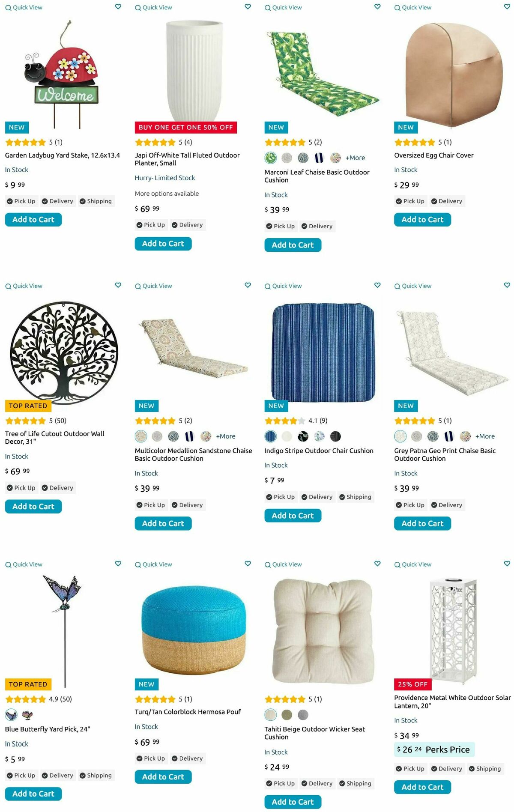This screenshot has height=812, width=514.
Task: Open Quick View for Japi Fluted Planter
Action: [153, 7]
